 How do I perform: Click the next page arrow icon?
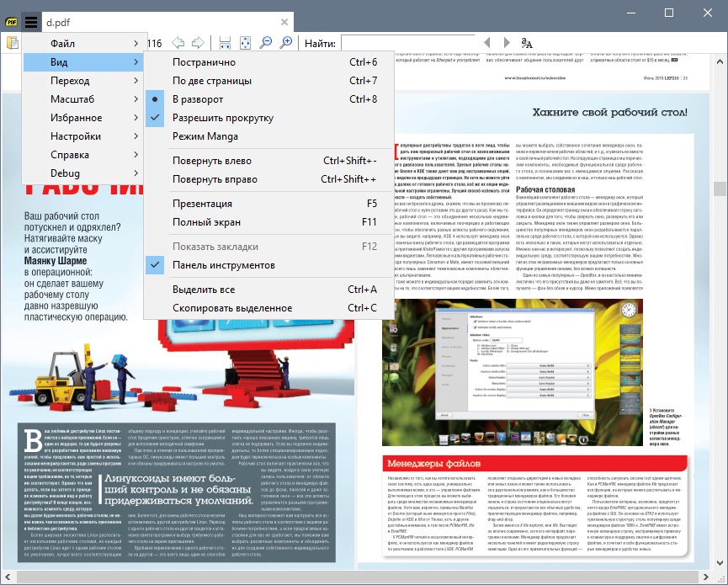point(197,43)
